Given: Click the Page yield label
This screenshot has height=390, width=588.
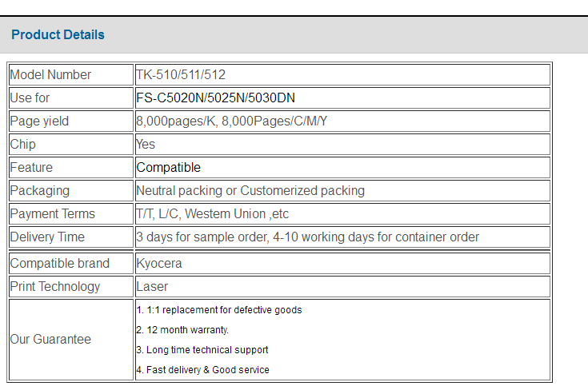Looking at the screenshot, I should pos(39,121).
